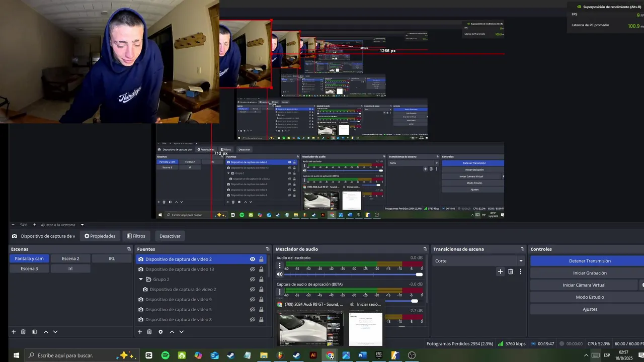Toggle lock on the Grupo 2 group
Screen dimensions: 644x362
coord(261,280)
